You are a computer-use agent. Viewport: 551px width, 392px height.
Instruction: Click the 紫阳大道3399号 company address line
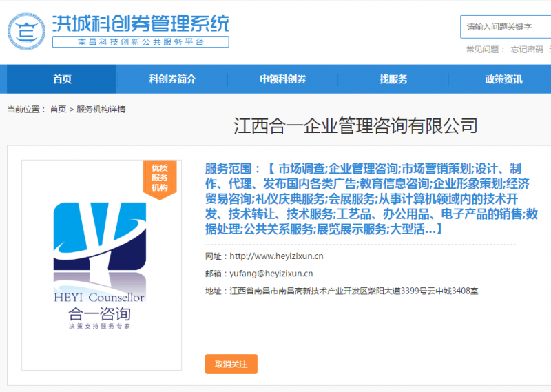tap(354, 291)
